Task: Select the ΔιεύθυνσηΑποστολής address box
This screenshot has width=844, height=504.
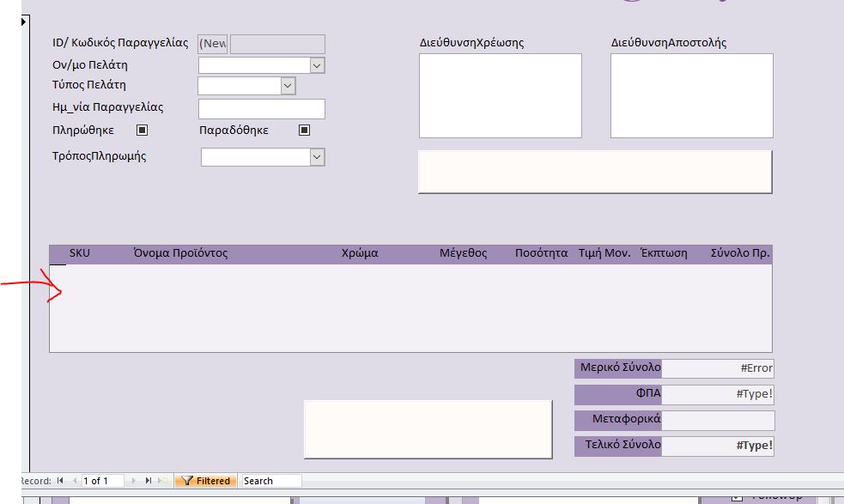Action: point(690,94)
